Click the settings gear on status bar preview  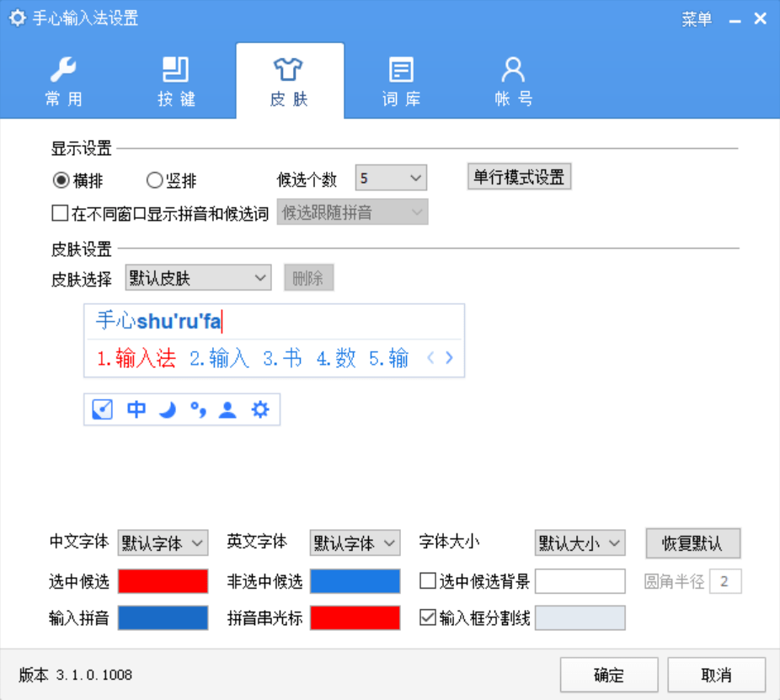(260, 409)
